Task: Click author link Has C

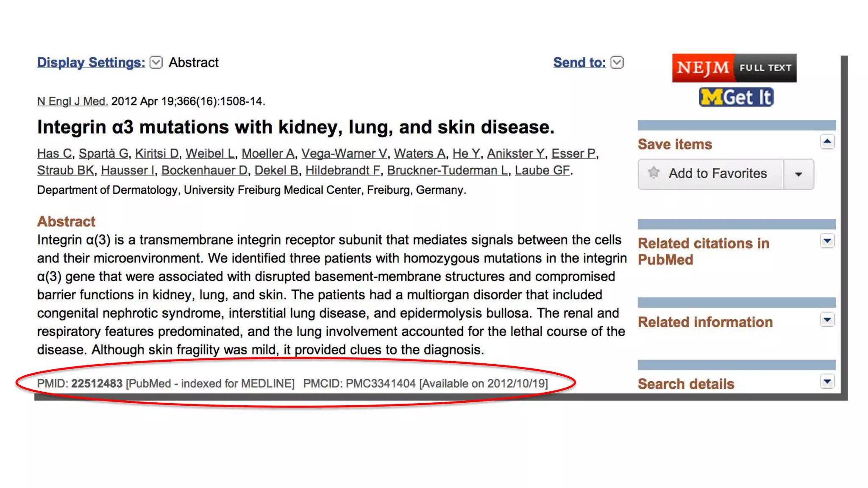Action: coord(54,153)
